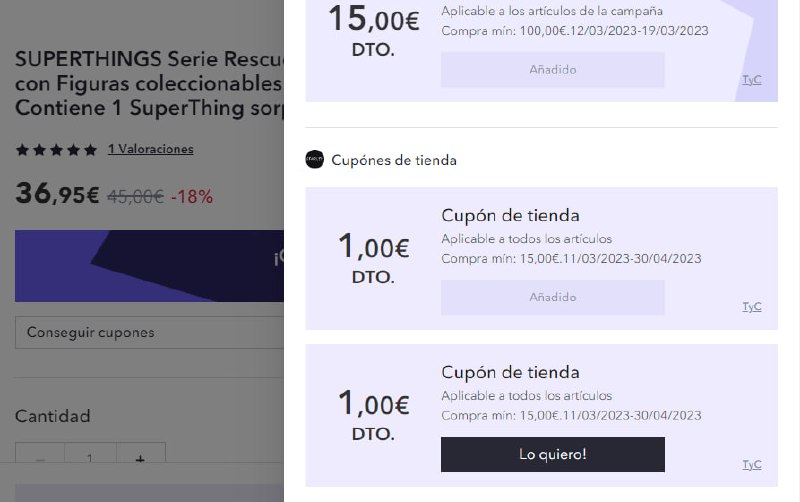
Task: Click the SUPERTHINGS product title
Action: pyautogui.click(x=149, y=84)
